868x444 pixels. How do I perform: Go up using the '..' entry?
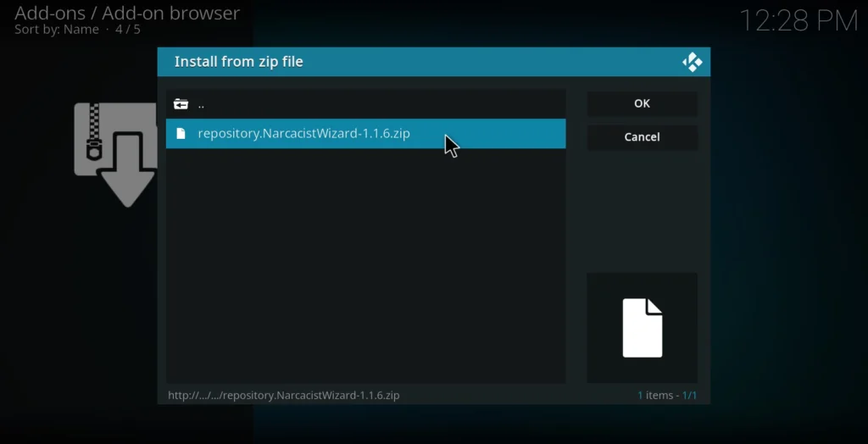[201, 104]
